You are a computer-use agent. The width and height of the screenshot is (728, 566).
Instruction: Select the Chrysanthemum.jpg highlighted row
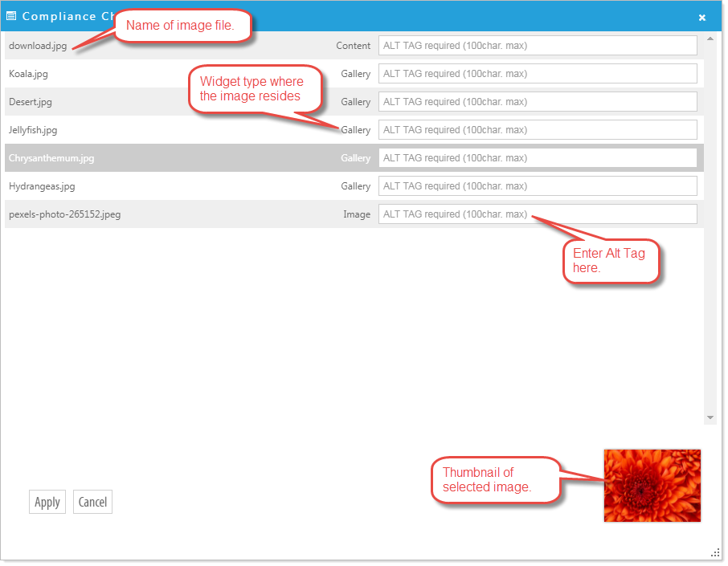[x=354, y=157]
